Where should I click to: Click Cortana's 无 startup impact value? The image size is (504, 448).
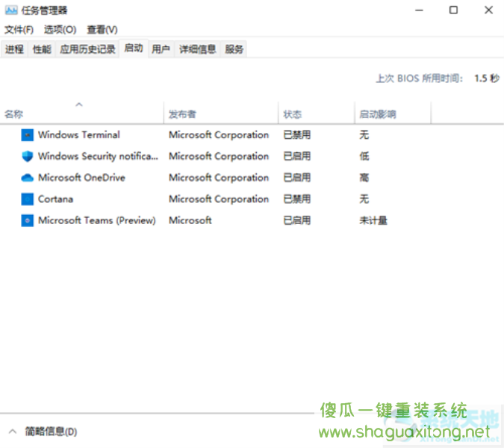tap(364, 199)
